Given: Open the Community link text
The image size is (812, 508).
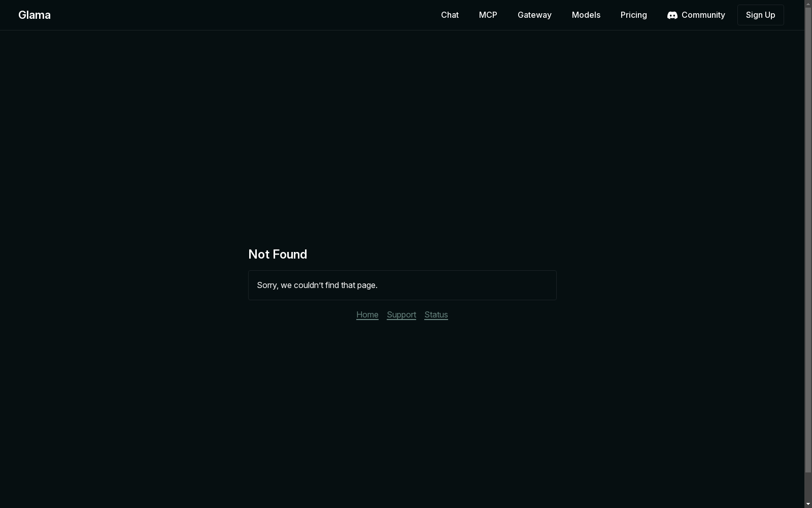Looking at the screenshot, I should click(x=703, y=15).
